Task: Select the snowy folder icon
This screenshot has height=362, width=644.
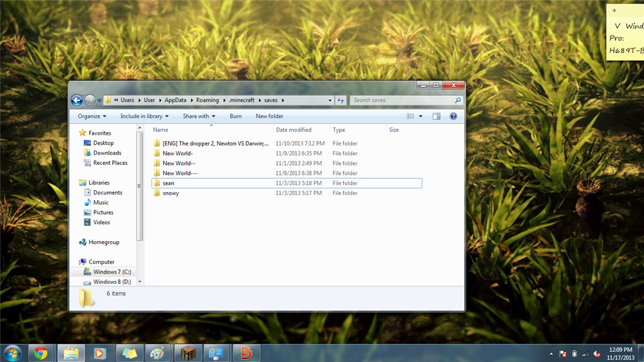Action: 157,193
